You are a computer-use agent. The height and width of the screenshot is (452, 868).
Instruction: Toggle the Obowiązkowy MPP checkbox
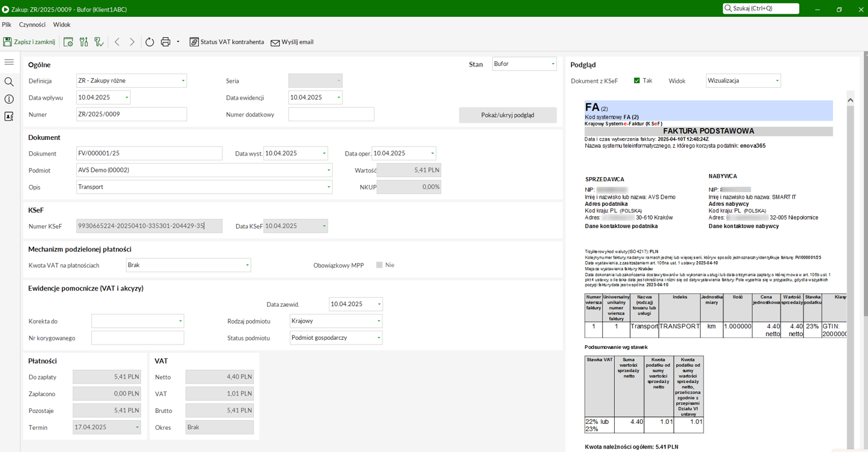coord(379,265)
